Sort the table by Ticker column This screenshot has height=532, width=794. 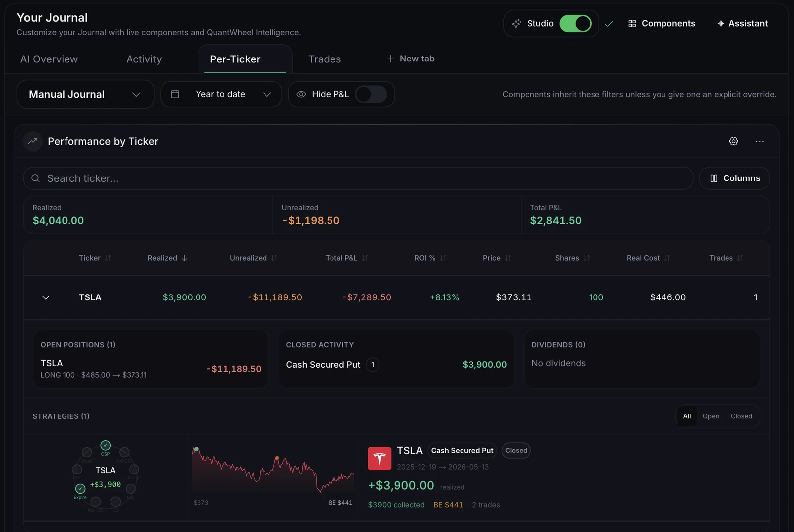[95, 258]
